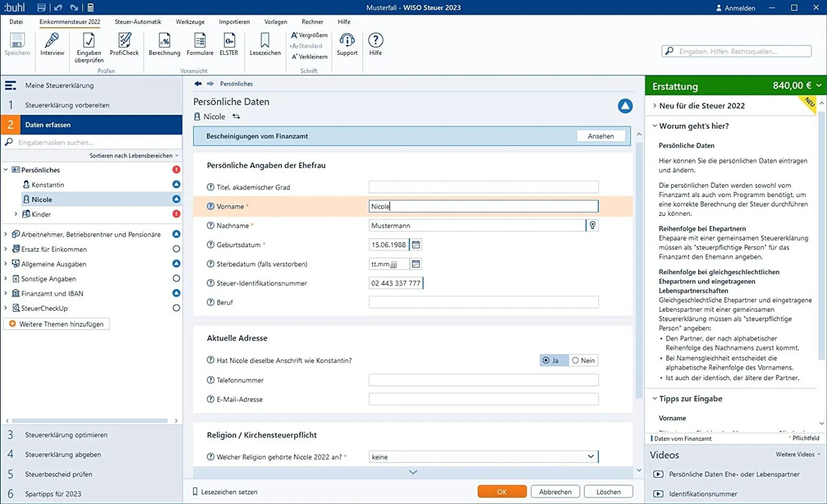Image resolution: width=827 pixels, height=504 pixels.
Task: Open the Support headset icon
Action: click(347, 41)
